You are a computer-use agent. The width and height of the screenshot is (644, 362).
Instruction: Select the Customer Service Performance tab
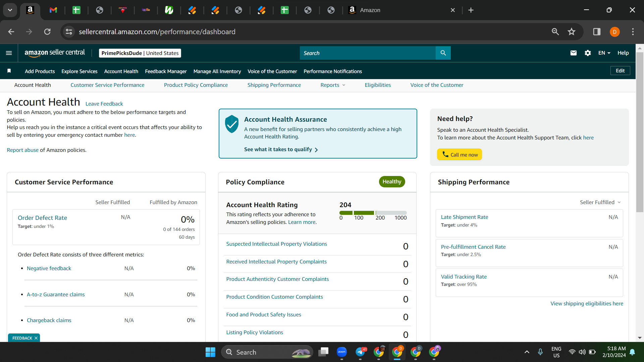[107, 85]
